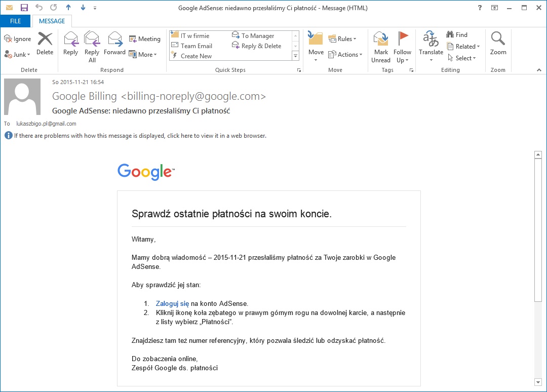547x392 pixels.
Task: Click the scrollbar up arrow in message body
Action: (538, 154)
